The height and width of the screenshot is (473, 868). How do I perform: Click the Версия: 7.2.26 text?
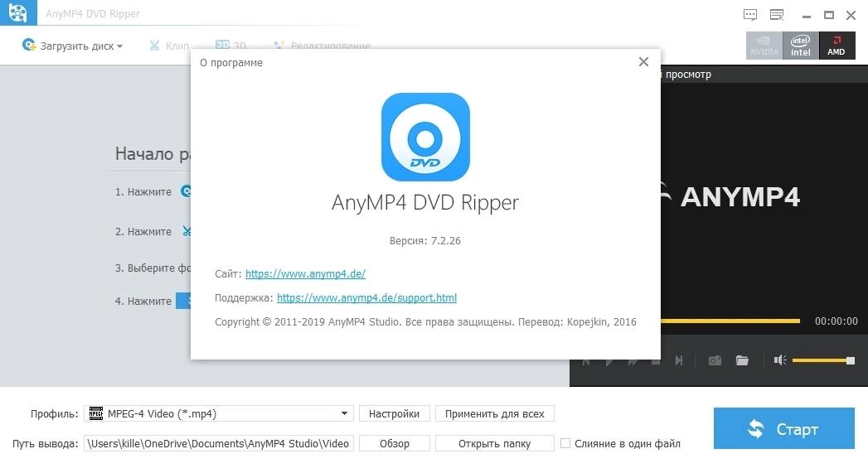pos(424,241)
